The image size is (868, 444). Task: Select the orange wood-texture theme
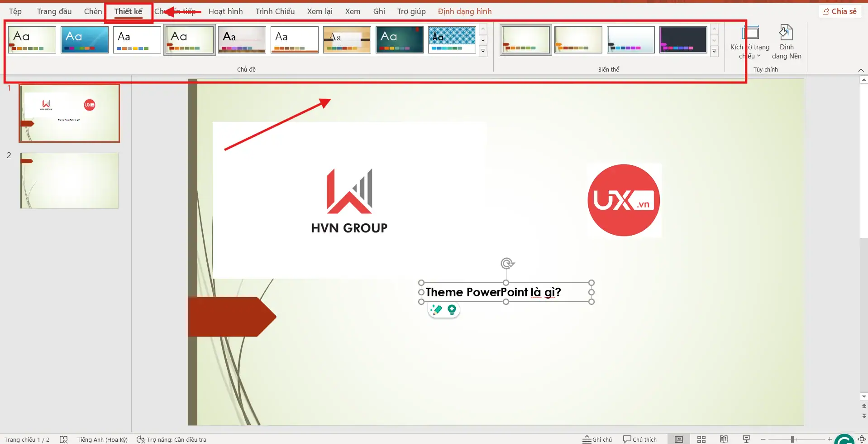pyautogui.click(x=347, y=40)
